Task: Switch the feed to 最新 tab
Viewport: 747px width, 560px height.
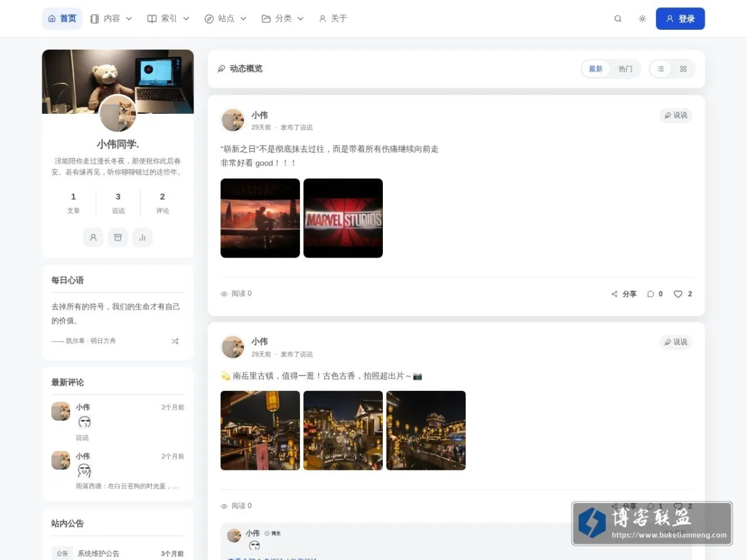Action: 596,69
